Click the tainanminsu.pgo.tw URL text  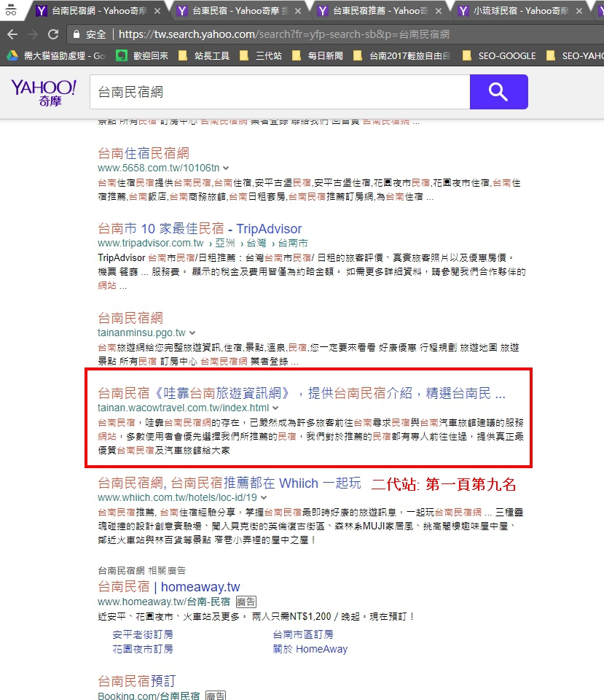tap(141, 333)
